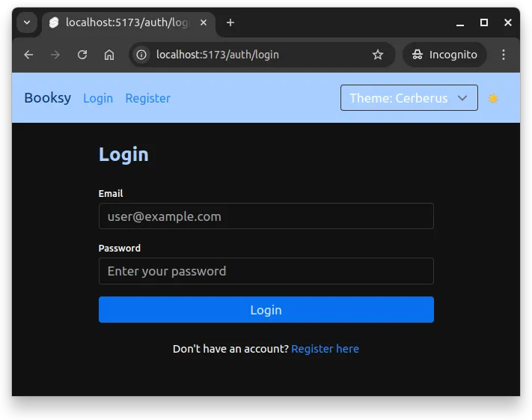Open the Theme: Cerberus dropdown

coord(409,98)
